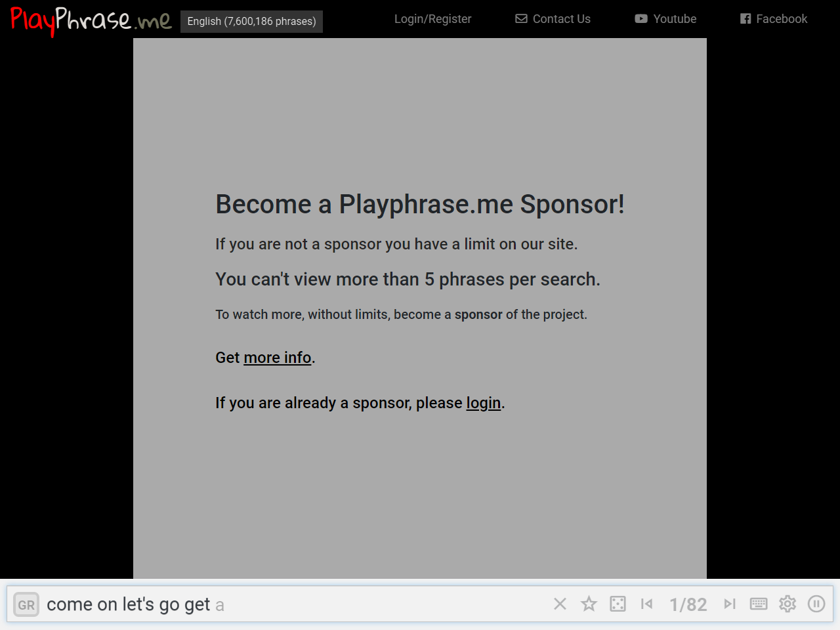This screenshot has width=840, height=630.
Task: Follow the "more info" sponsor link
Action: [x=278, y=358]
